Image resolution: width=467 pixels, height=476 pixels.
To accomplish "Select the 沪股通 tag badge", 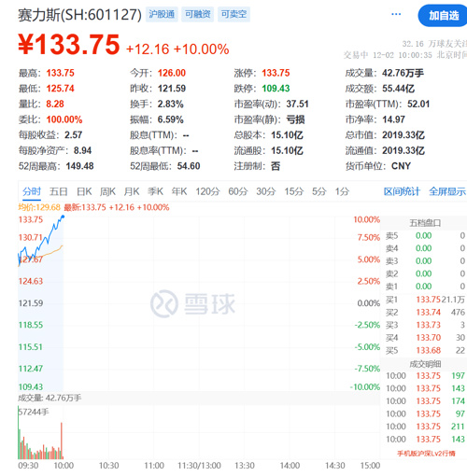I will click(162, 14).
